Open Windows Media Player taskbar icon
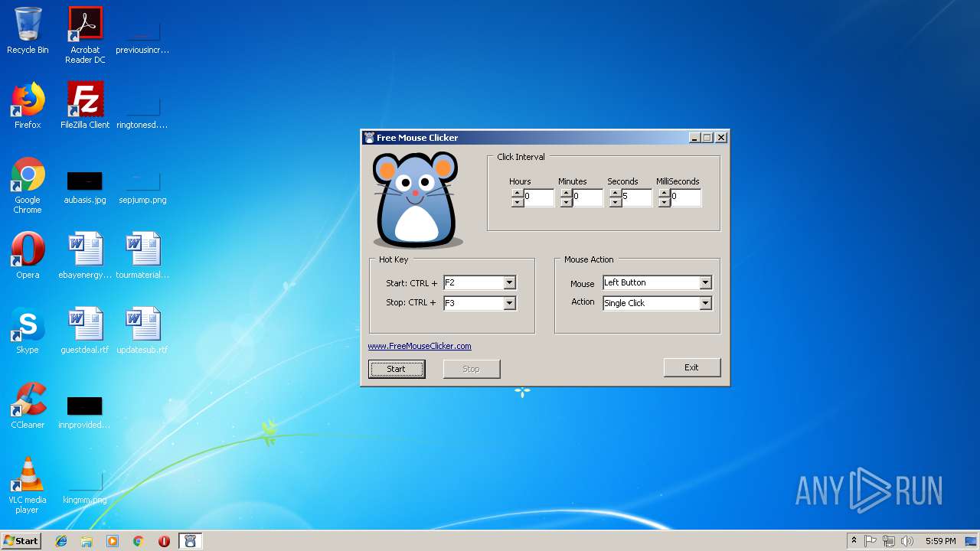 click(113, 541)
